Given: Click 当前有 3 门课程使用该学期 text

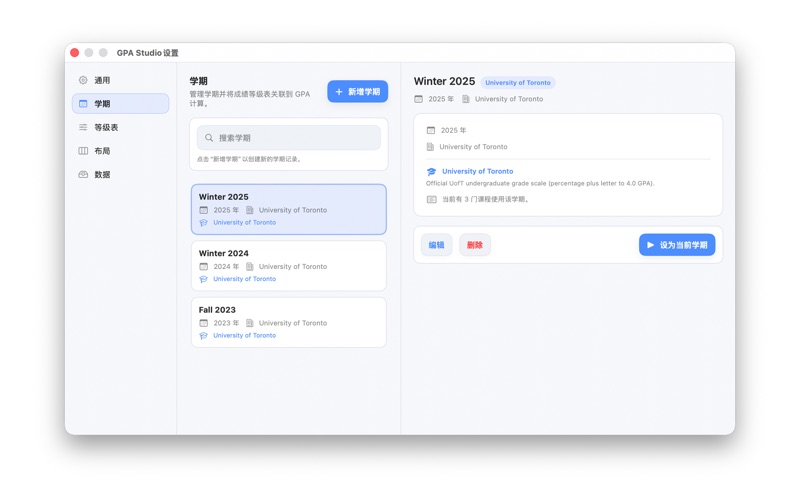Looking at the screenshot, I should (x=485, y=199).
